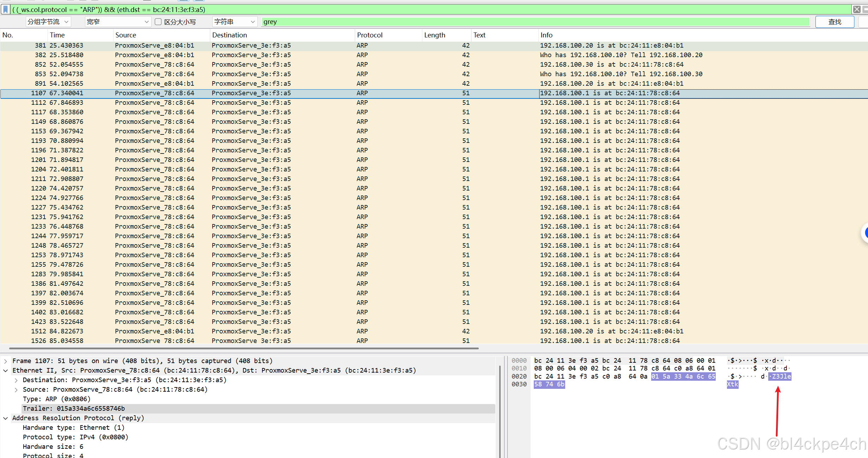868x458 pixels.
Task: Select packet number 382 row
Action: click(247, 55)
